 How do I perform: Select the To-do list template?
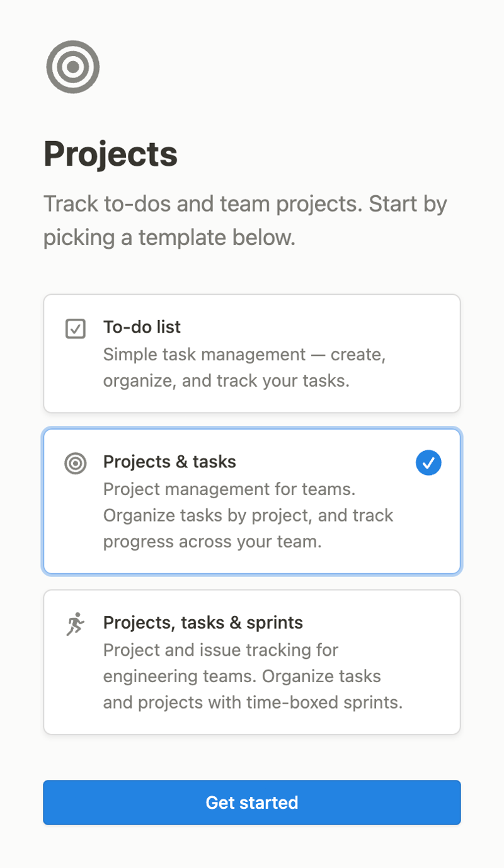pos(252,353)
